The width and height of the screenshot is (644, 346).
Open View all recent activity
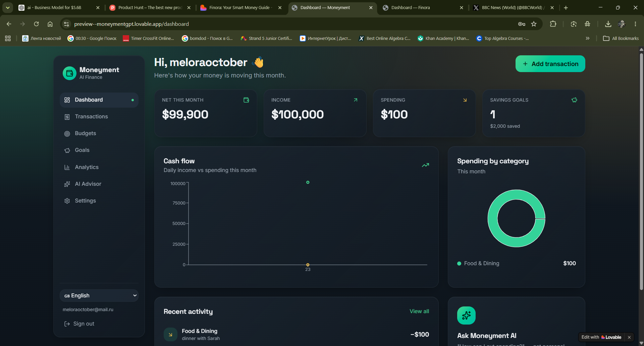coord(419,311)
